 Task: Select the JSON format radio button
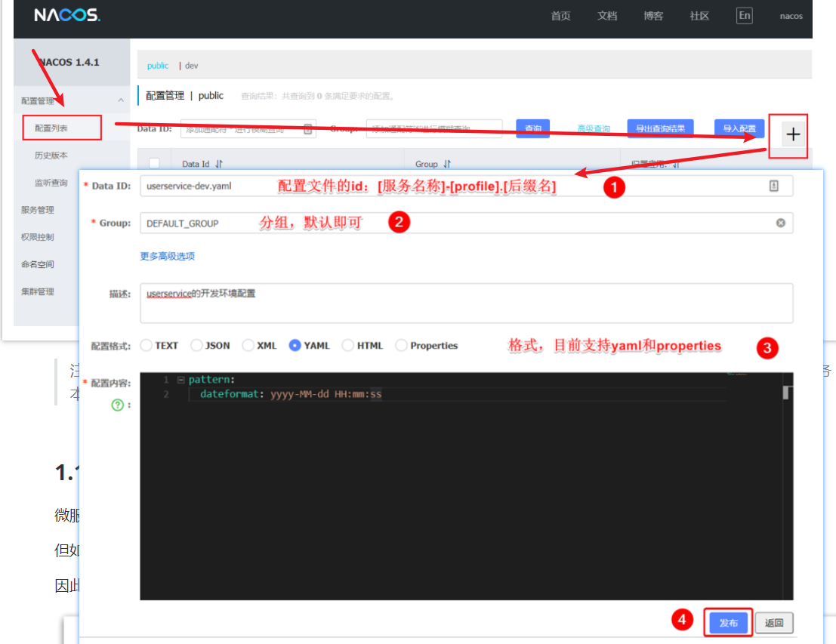tap(196, 346)
